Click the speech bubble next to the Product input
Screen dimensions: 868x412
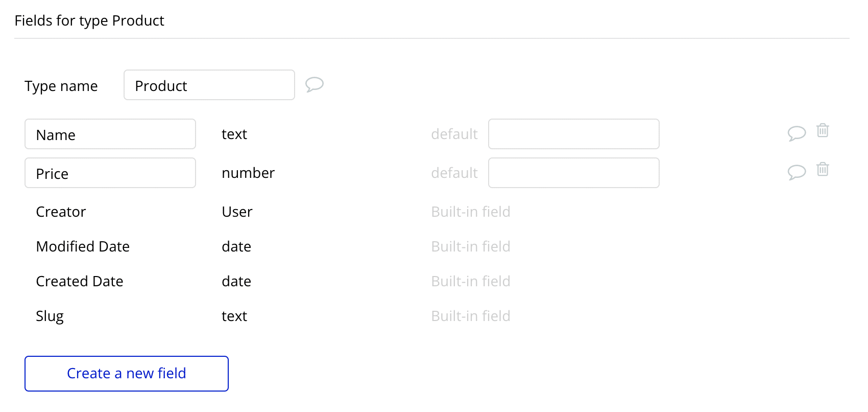(315, 85)
